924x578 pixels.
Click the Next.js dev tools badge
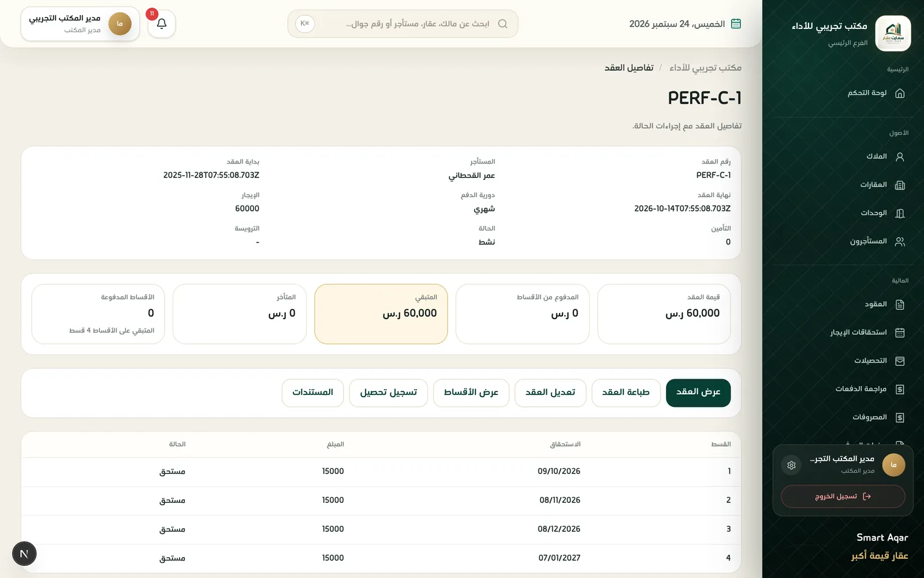[24, 554]
